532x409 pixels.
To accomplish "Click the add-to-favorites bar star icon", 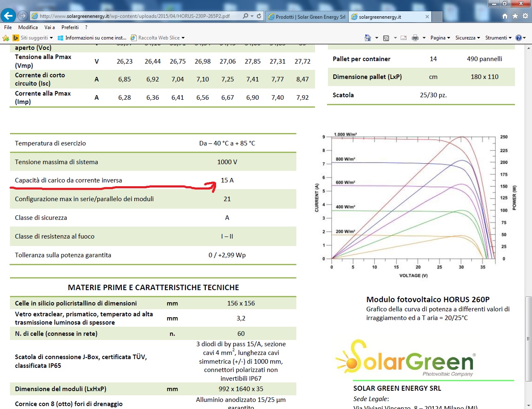I will point(6,38).
